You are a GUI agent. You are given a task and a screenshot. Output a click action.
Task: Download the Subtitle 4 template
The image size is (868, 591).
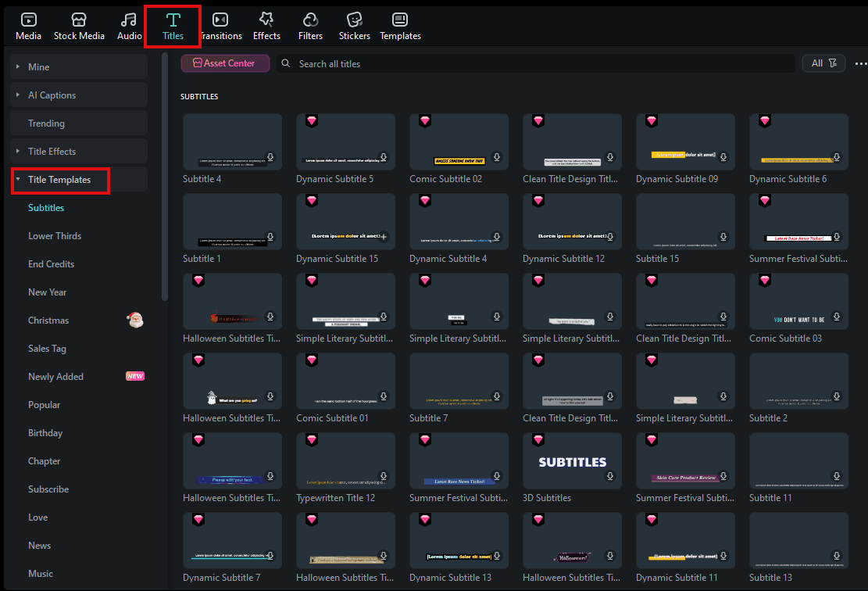[x=270, y=157]
